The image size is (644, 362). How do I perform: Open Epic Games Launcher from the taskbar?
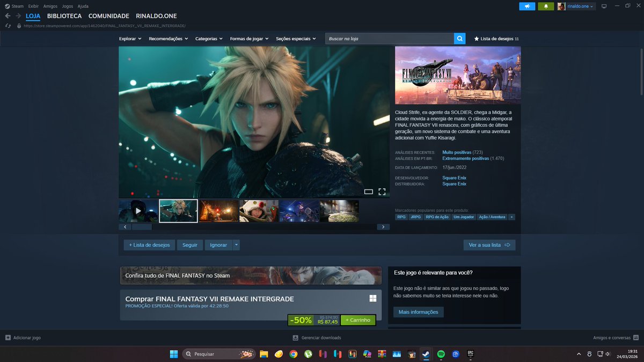(x=470, y=354)
